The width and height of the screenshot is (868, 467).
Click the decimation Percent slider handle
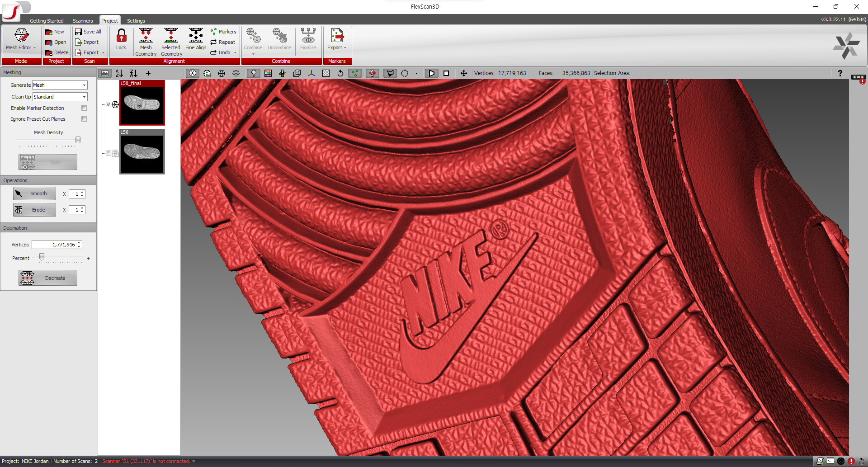[42, 257]
